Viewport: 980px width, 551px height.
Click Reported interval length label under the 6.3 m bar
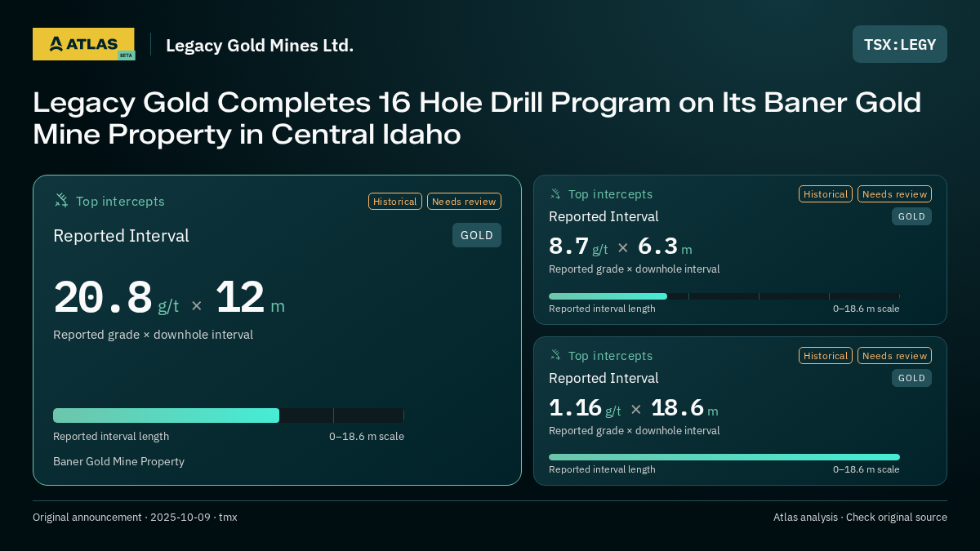tap(602, 309)
